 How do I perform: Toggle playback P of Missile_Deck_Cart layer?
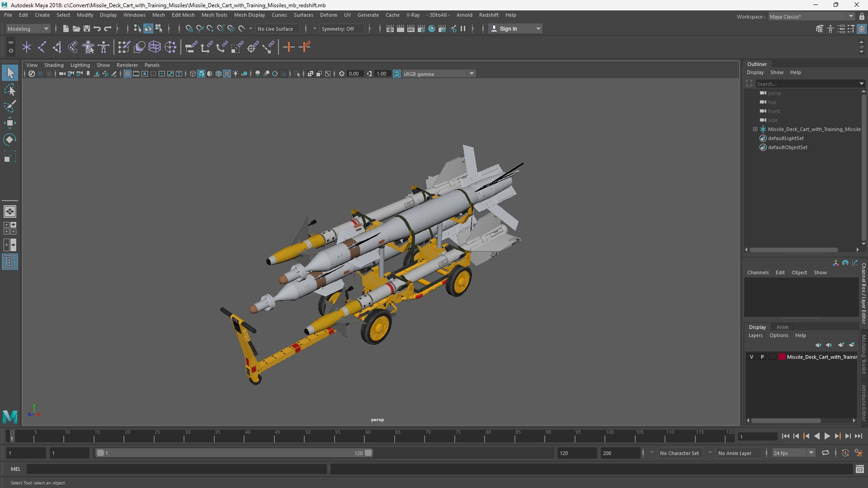tap(762, 357)
